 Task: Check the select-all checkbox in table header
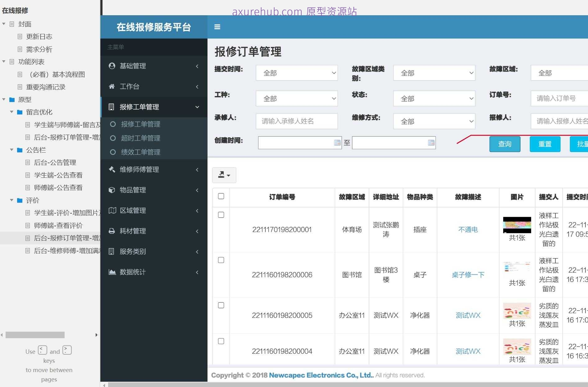(x=221, y=196)
